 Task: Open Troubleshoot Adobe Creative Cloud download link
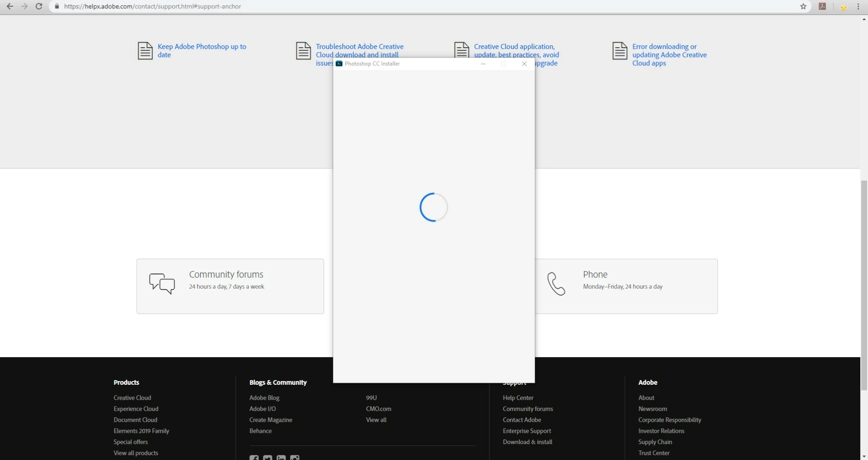pos(359,51)
